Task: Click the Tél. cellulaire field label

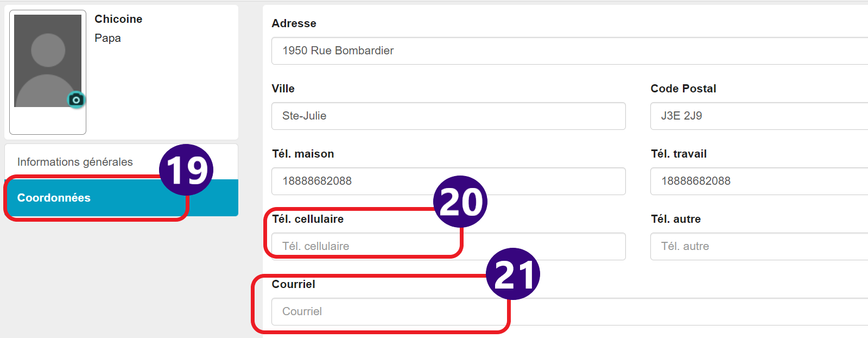Action: [x=308, y=219]
